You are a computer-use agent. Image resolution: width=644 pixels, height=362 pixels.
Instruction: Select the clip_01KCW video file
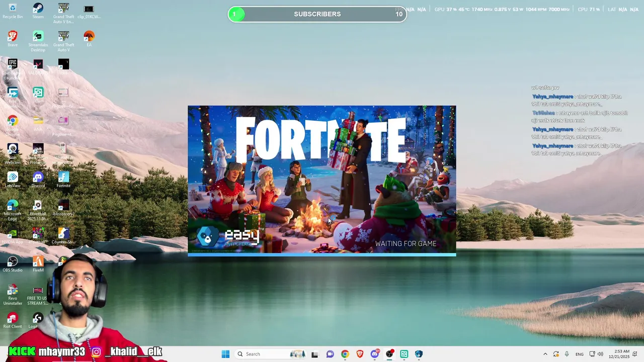coord(89,11)
